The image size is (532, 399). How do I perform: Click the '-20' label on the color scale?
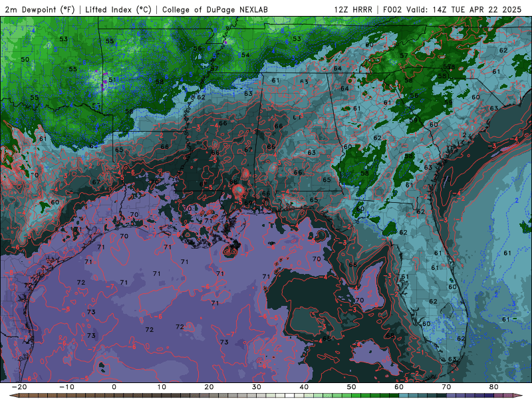[x=19, y=387]
